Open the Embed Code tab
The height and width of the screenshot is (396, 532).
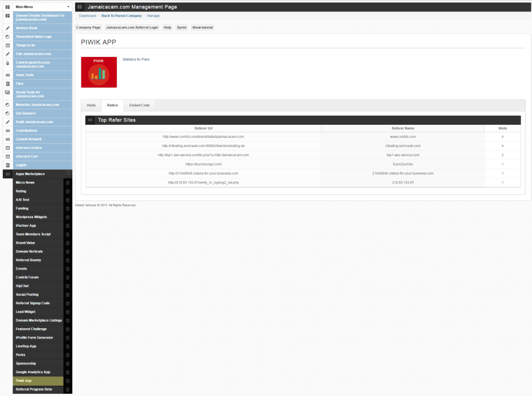(140, 105)
